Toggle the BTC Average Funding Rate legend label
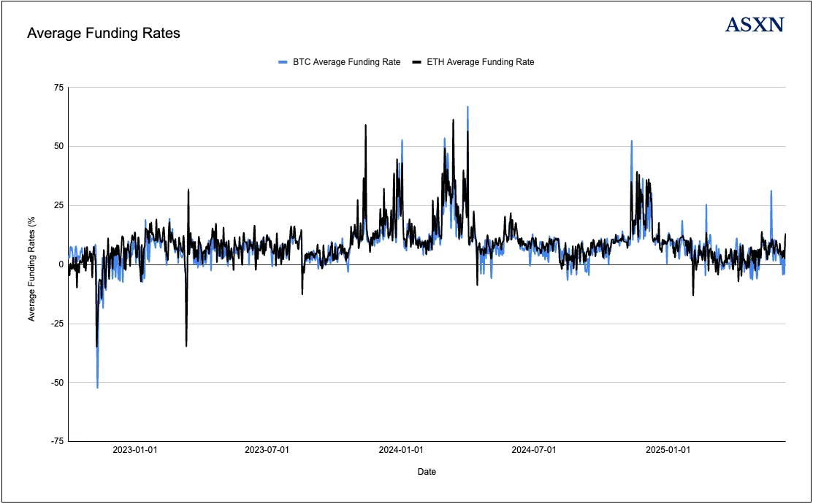Viewport: 813px width, 504px height. [x=346, y=63]
